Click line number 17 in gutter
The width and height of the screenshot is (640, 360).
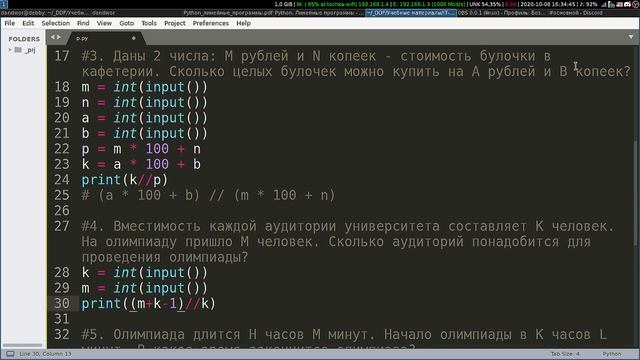[x=62, y=56]
